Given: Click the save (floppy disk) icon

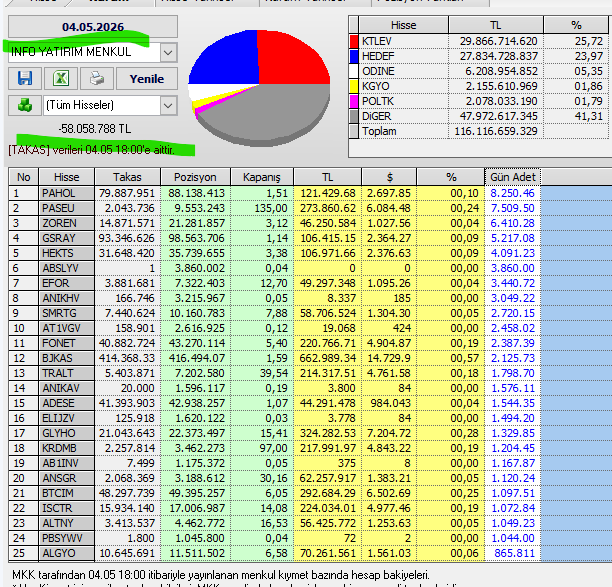Looking at the screenshot, I should click(x=25, y=78).
